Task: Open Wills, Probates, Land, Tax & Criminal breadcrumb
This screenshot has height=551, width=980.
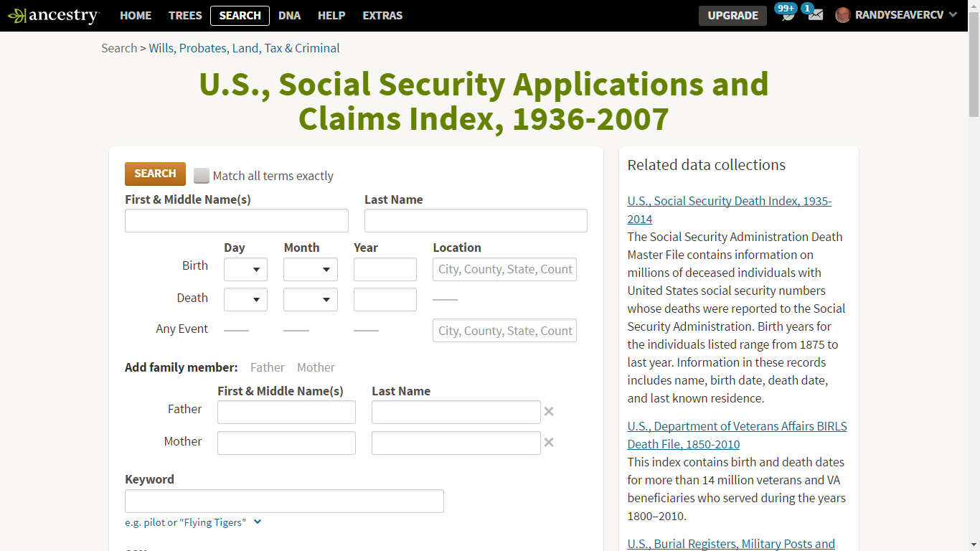Action: click(x=244, y=48)
